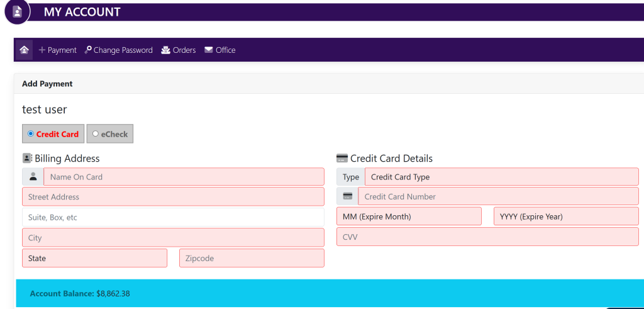Click the Suite, Box, etc field
The width and height of the screenshot is (644, 309).
coord(173,217)
